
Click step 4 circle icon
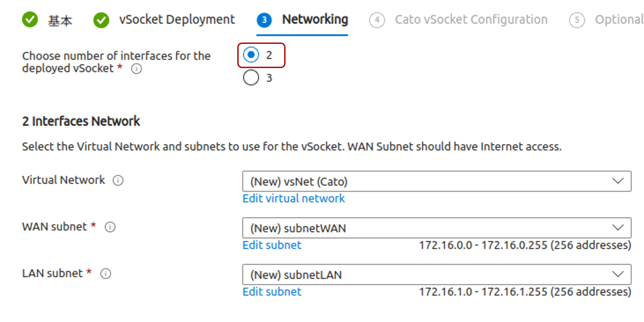(x=377, y=20)
